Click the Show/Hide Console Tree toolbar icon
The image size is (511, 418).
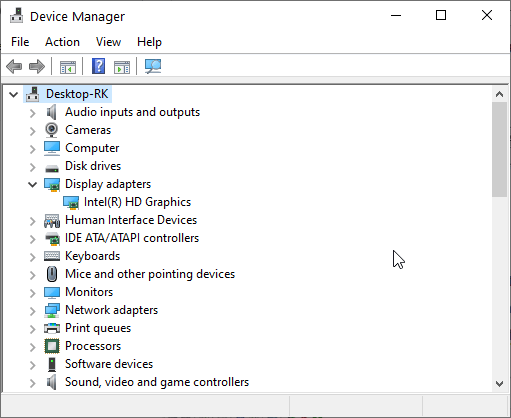(x=68, y=67)
